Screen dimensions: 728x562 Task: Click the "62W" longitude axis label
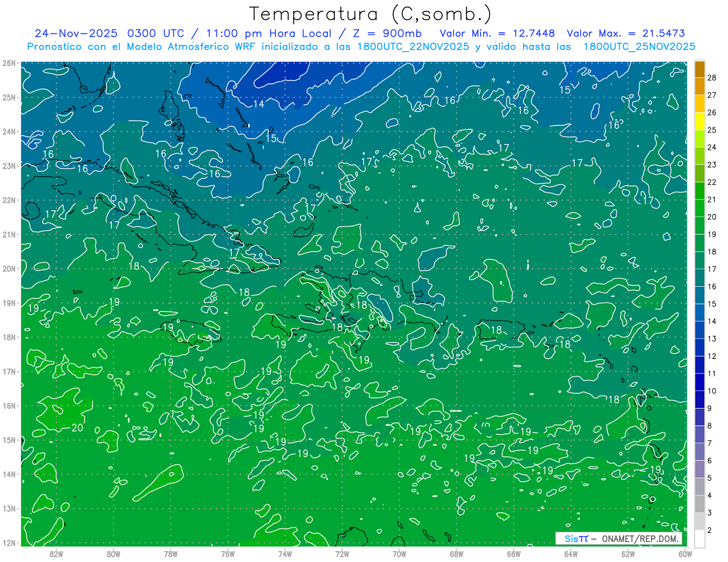tap(628, 554)
